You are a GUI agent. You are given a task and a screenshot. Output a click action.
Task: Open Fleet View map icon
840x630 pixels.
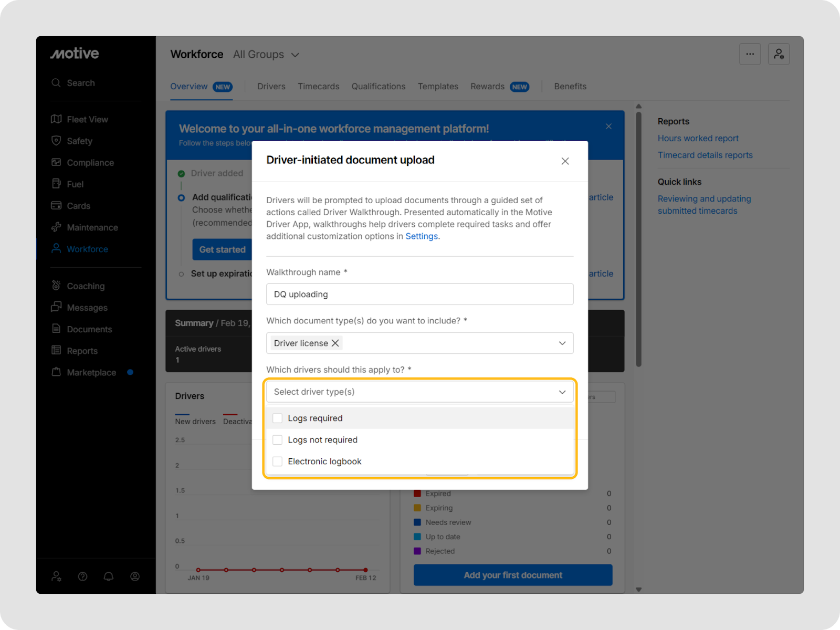point(56,119)
